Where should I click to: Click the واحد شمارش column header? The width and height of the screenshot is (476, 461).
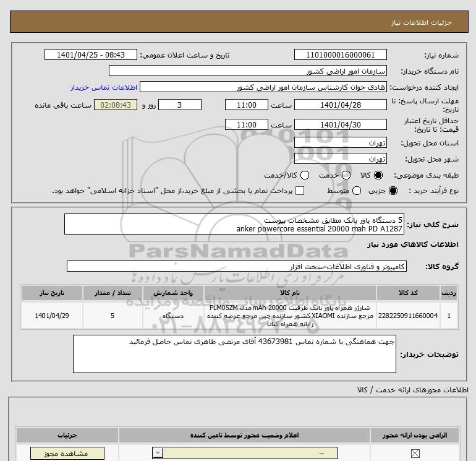click(x=173, y=293)
